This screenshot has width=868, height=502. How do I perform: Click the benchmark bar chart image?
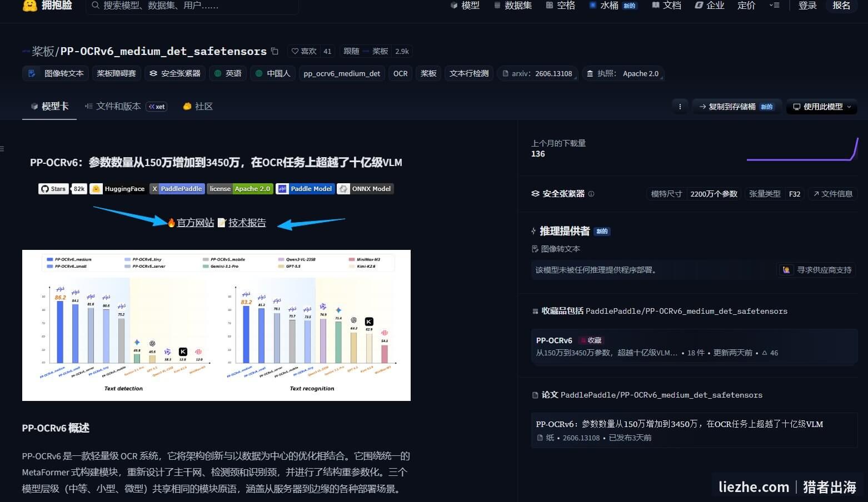[216, 325]
